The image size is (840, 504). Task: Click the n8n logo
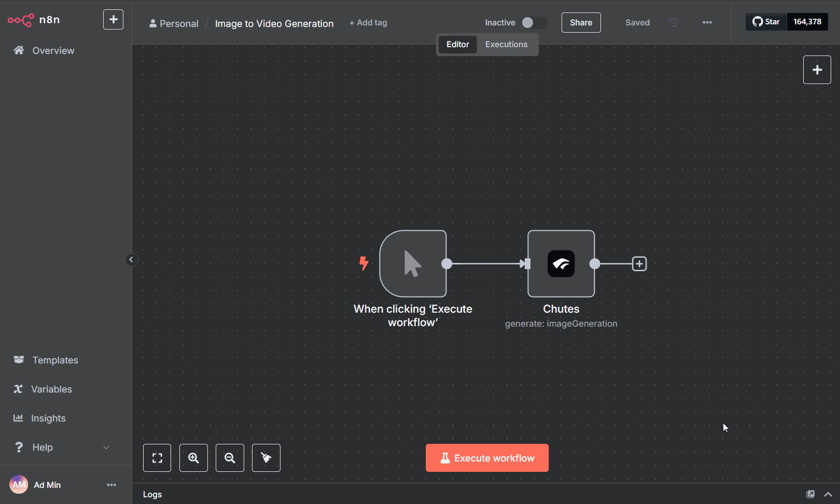[34, 20]
